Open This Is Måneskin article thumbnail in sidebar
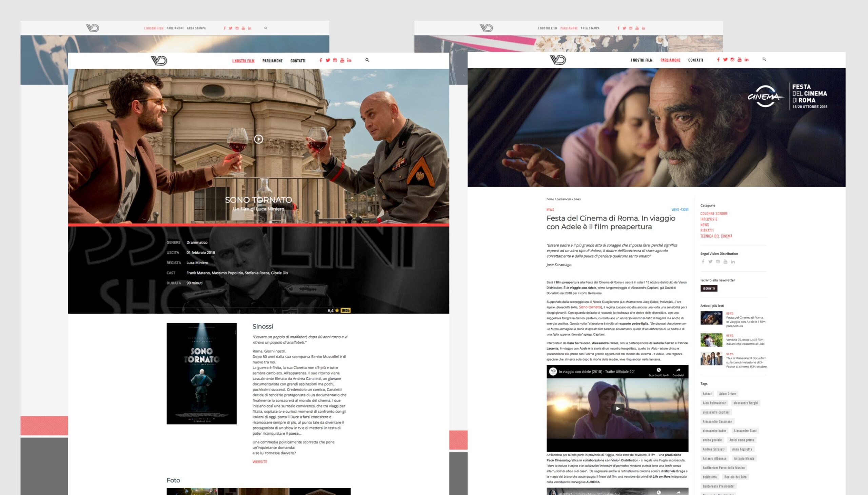This screenshot has width=868, height=495. [711, 358]
